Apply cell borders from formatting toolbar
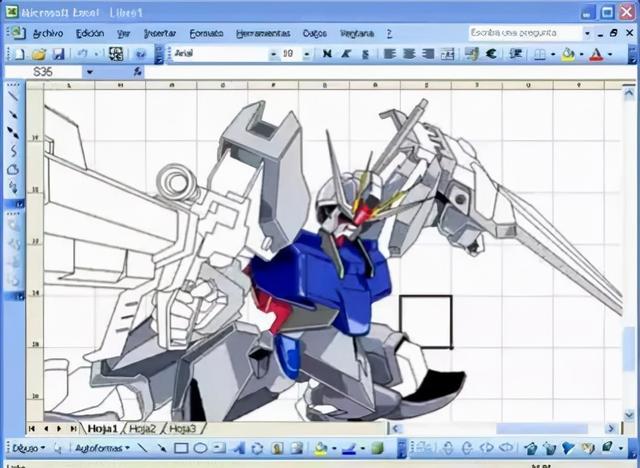 point(540,54)
